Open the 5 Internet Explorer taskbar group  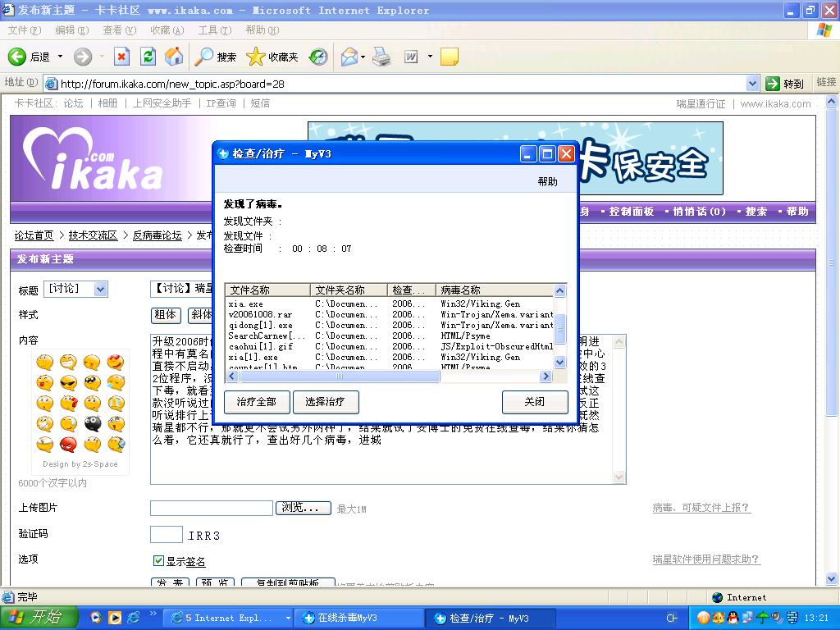[228, 618]
